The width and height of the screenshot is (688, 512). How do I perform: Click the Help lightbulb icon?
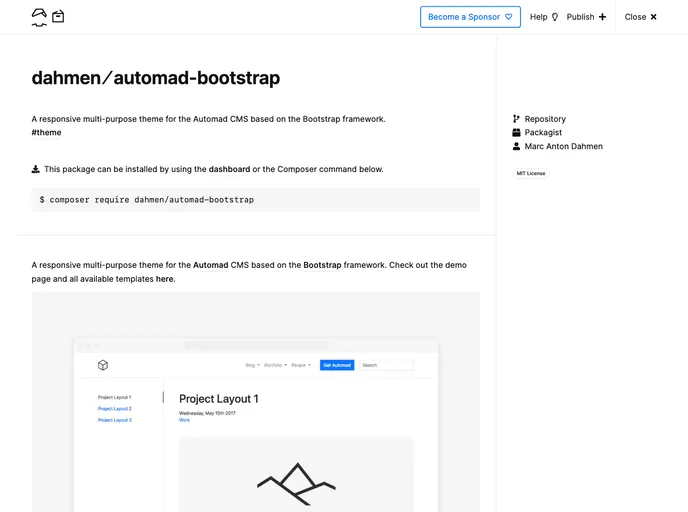pos(555,17)
